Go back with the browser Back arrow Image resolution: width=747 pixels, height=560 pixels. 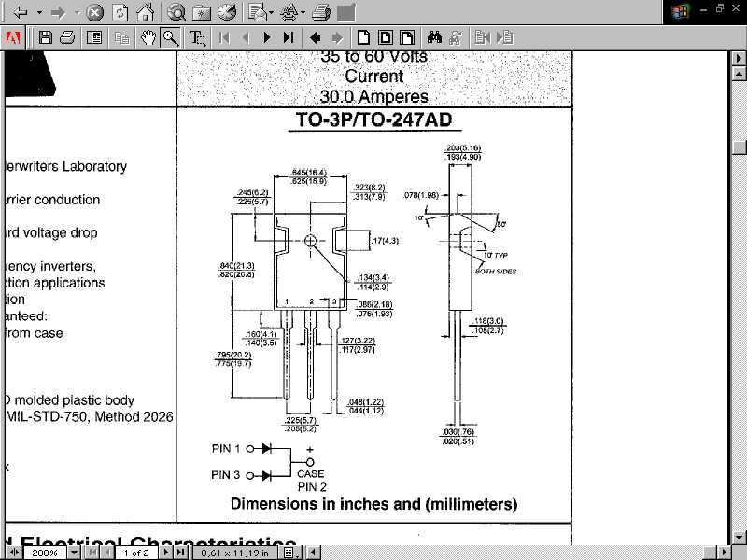click(x=20, y=12)
